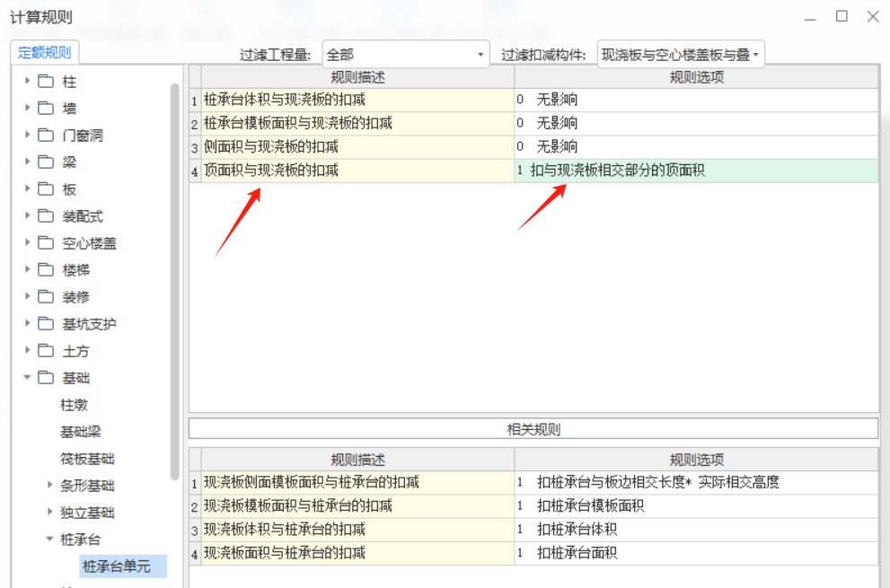
Task: Expand the 装修 tree node
Action: [27, 297]
